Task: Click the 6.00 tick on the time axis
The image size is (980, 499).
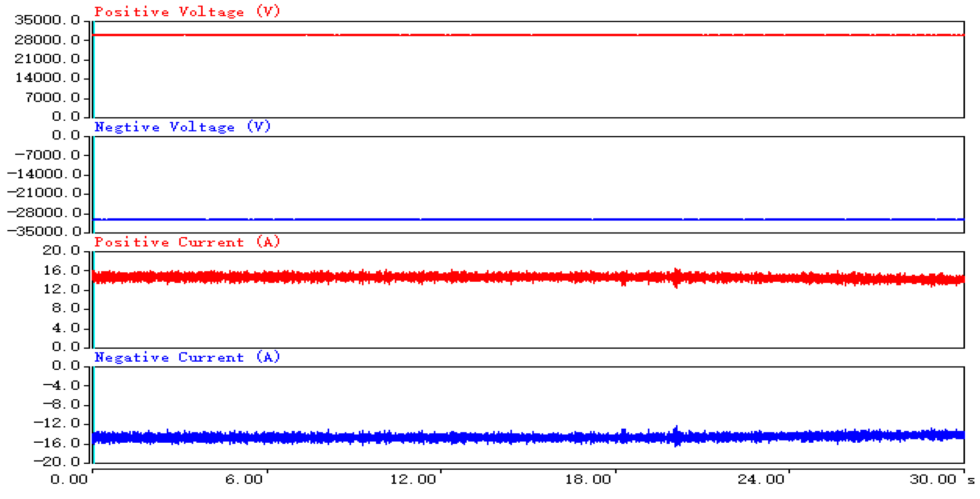Action: click(244, 479)
